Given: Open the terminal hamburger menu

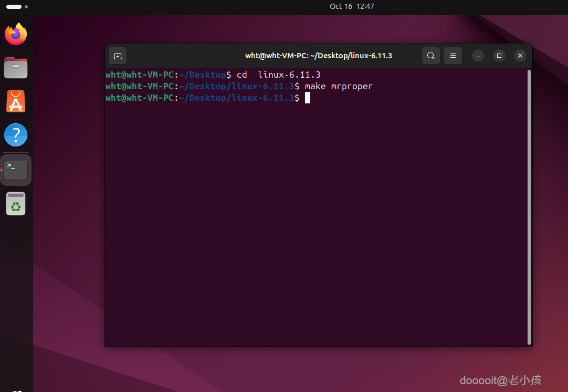Looking at the screenshot, I should pos(453,56).
